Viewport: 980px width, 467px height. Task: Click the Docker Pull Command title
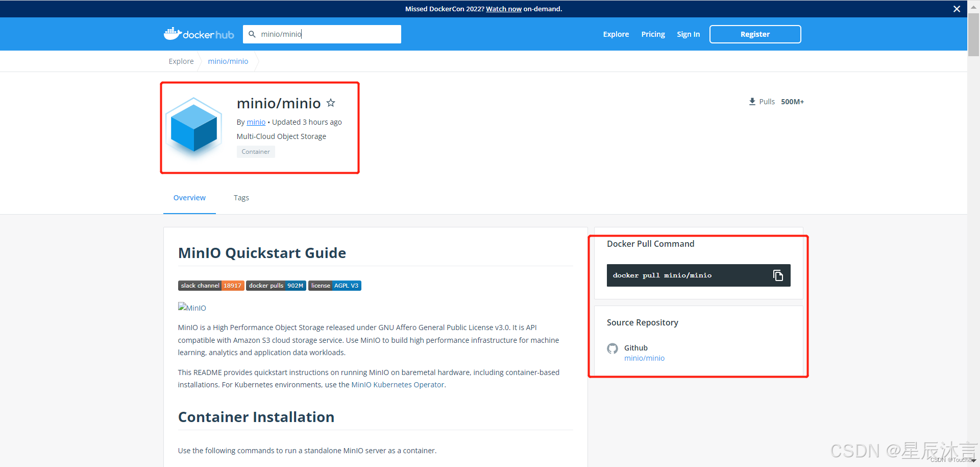[x=650, y=244]
